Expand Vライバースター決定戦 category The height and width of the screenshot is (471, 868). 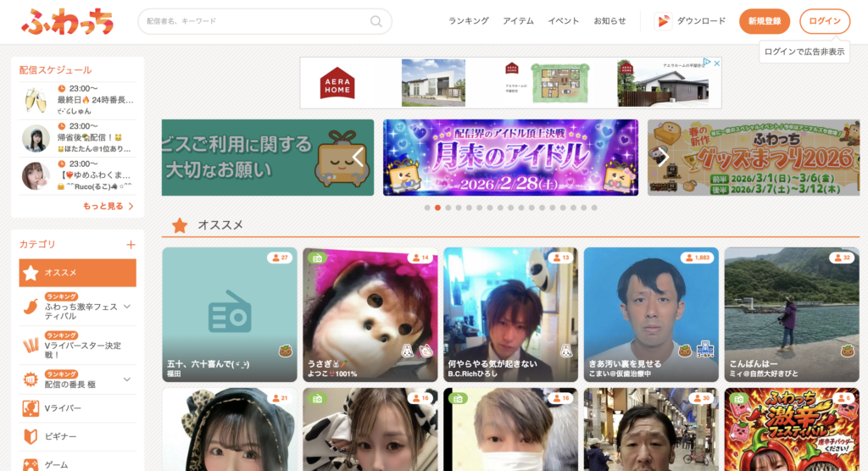tap(127, 346)
